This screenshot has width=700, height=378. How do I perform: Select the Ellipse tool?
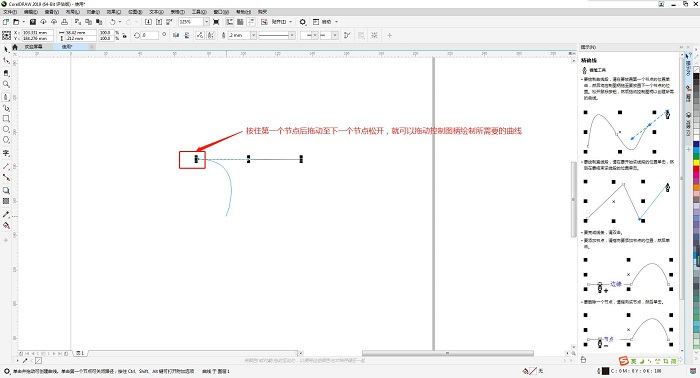pyautogui.click(x=6, y=129)
